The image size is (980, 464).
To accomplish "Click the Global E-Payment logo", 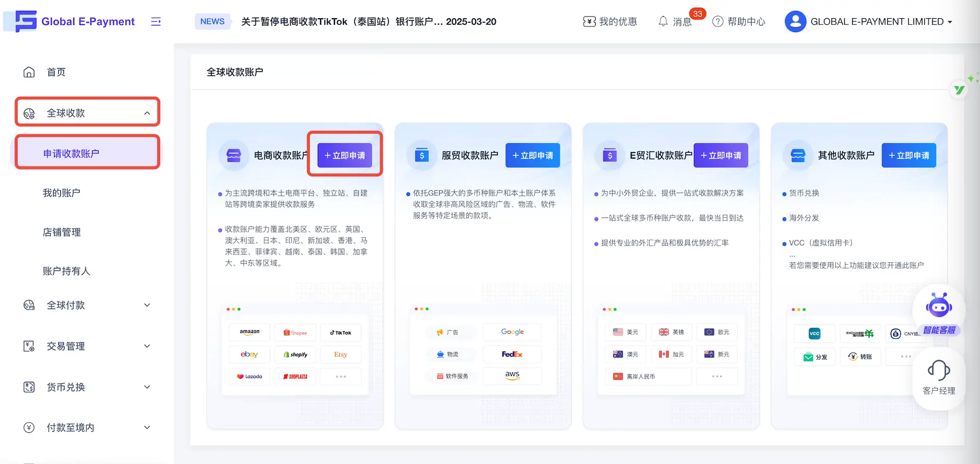I will point(75,21).
